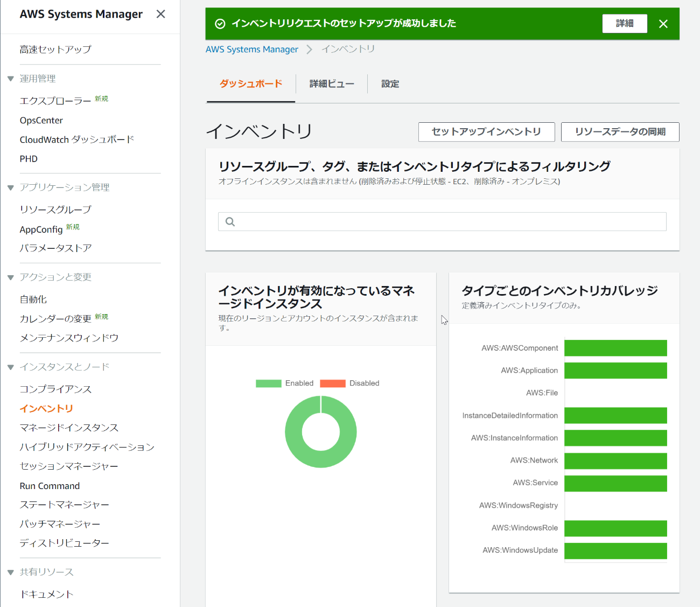Dismiss the green success notification banner
Image resolution: width=700 pixels, height=607 pixels.
click(663, 24)
